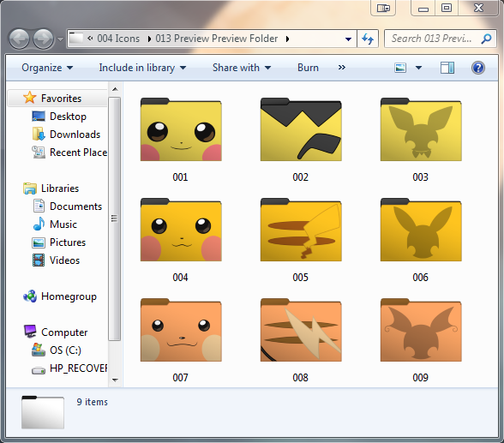Image resolution: width=504 pixels, height=443 pixels.
Task: Click the 005 folder name label
Action: pos(301,278)
